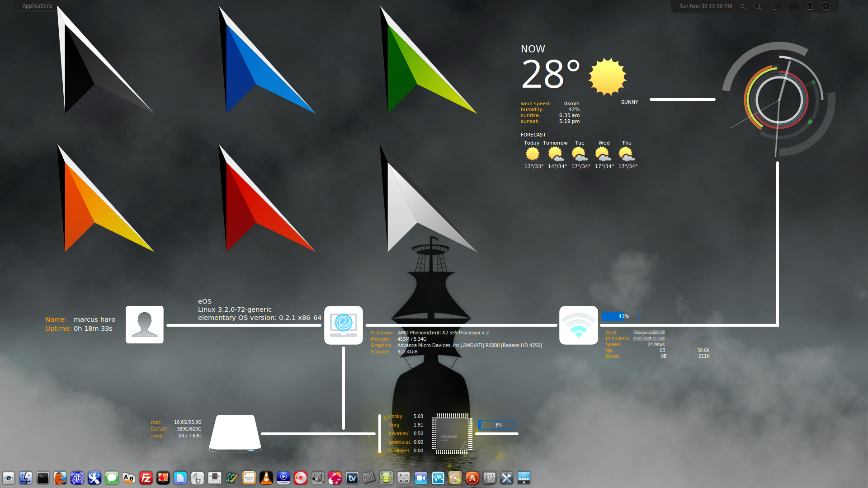
Task: Click the user avatar widget
Action: tap(145, 324)
